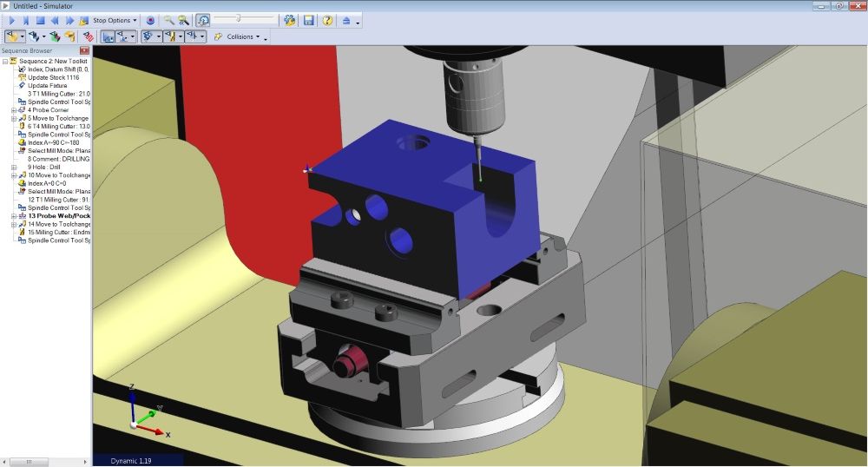
Task: Select the 13 Probe Web/Pocket operation
Action: (57, 216)
